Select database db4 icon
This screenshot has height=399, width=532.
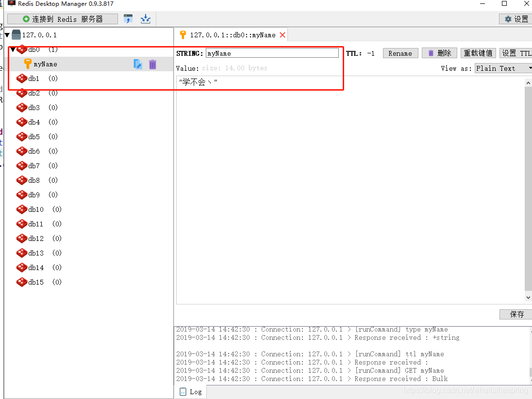point(22,122)
